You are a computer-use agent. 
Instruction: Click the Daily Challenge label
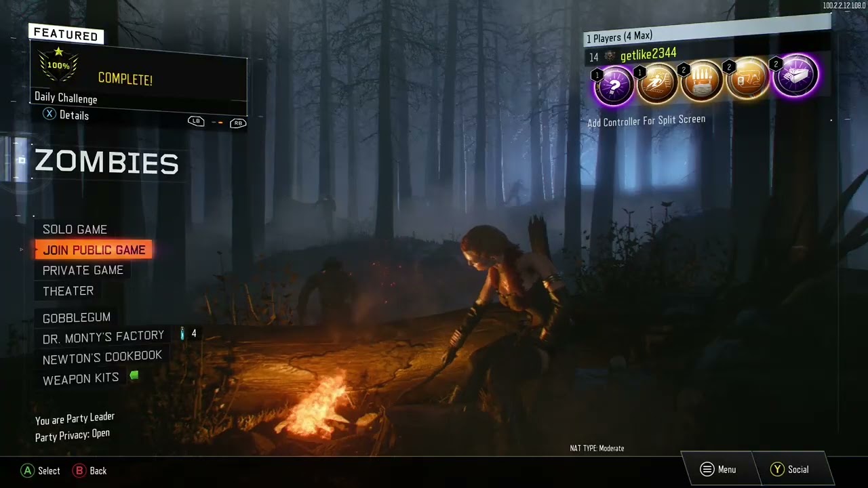click(x=66, y=98)
